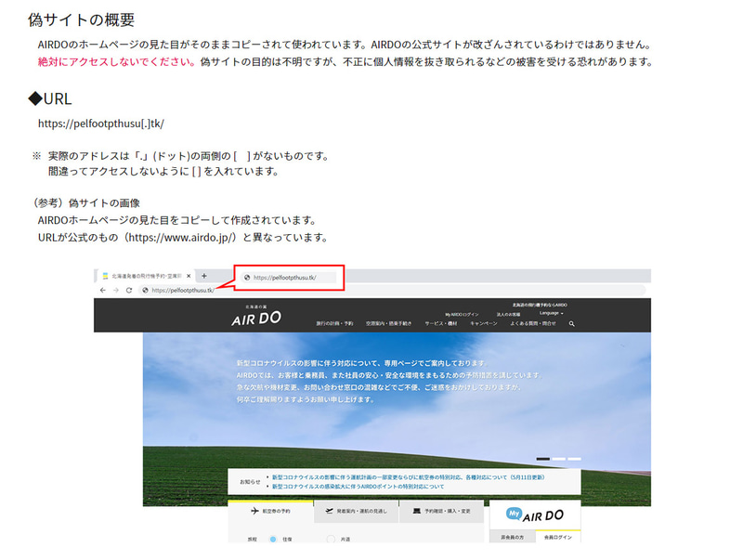Select the 往復 radio button
This screenshot has width=743, height=560.
point(274,540)
